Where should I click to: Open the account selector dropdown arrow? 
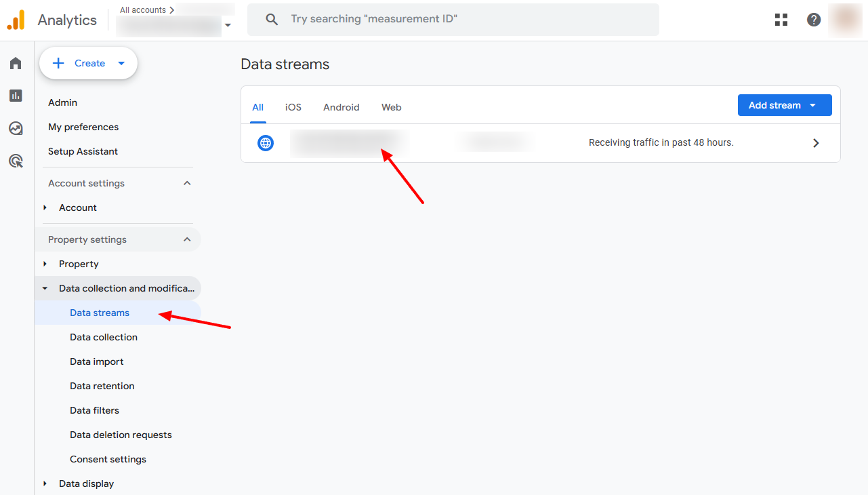[x=228, y=26]
